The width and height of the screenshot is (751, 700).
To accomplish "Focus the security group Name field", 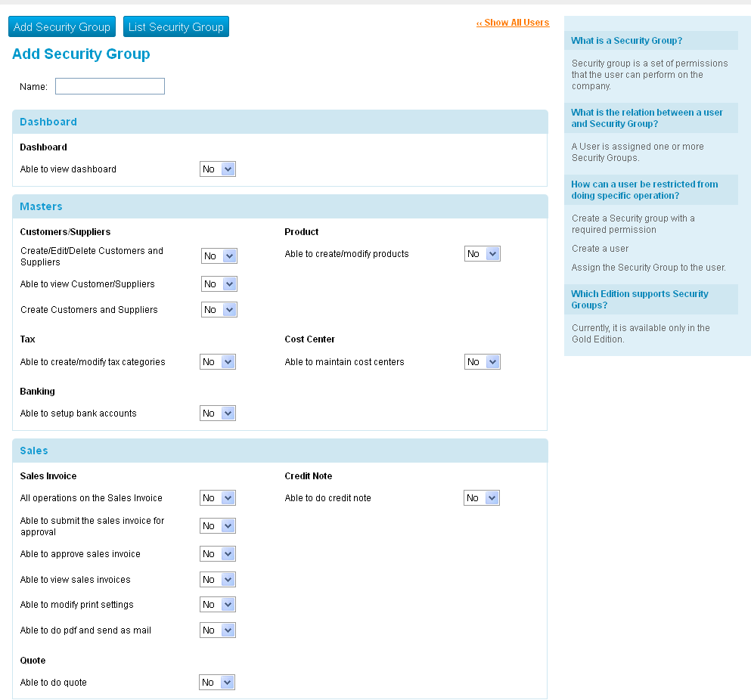I will click(110, 86).
